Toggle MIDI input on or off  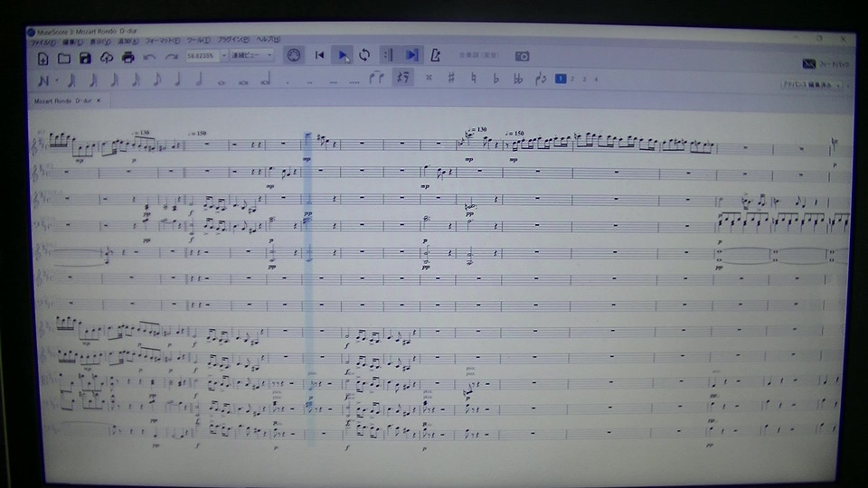293,55
